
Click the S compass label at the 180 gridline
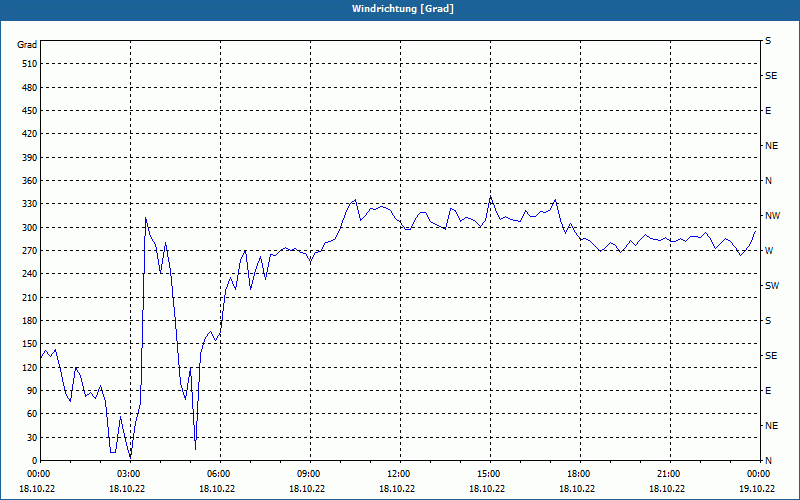pos(768,321)
